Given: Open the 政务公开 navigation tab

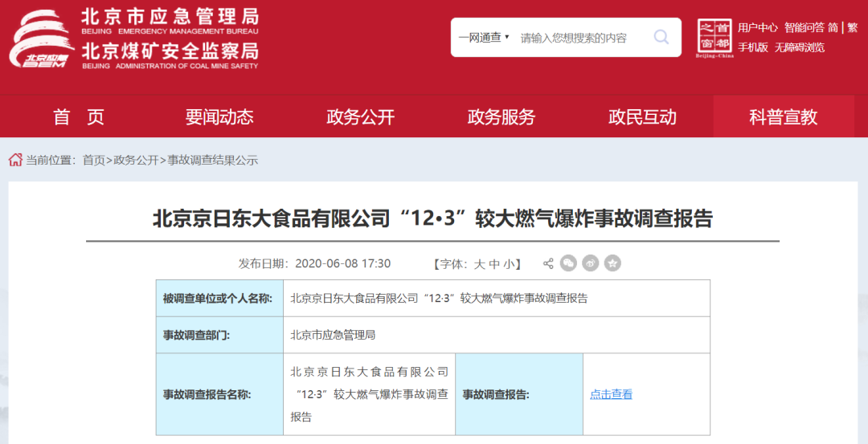Looking at the screenshot, I should 360,116.
